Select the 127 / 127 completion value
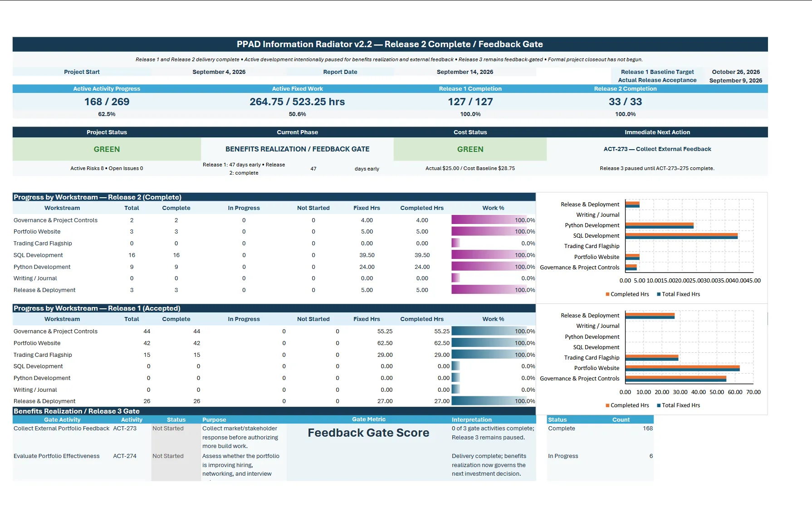This screenshot has height=526, width=812. [470, 102]
